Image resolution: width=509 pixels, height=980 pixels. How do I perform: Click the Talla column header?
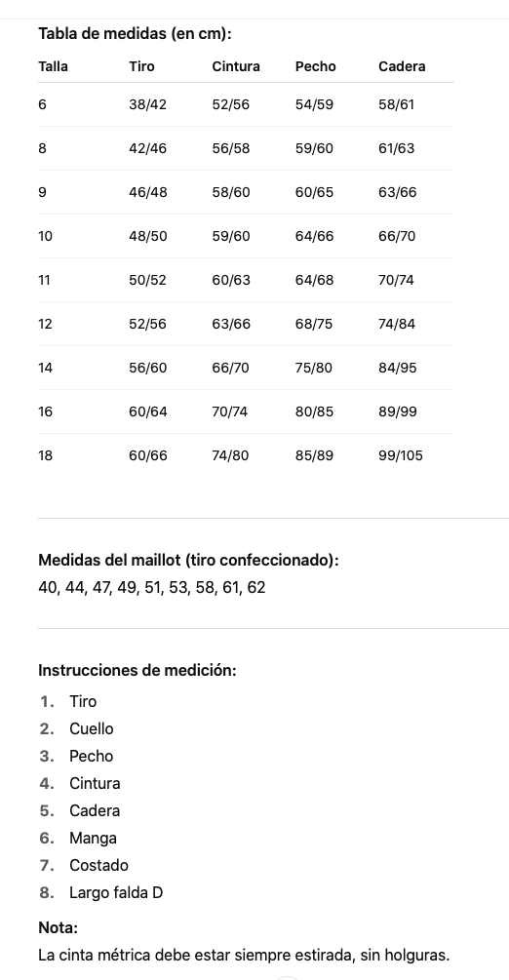tap(54, 66)
